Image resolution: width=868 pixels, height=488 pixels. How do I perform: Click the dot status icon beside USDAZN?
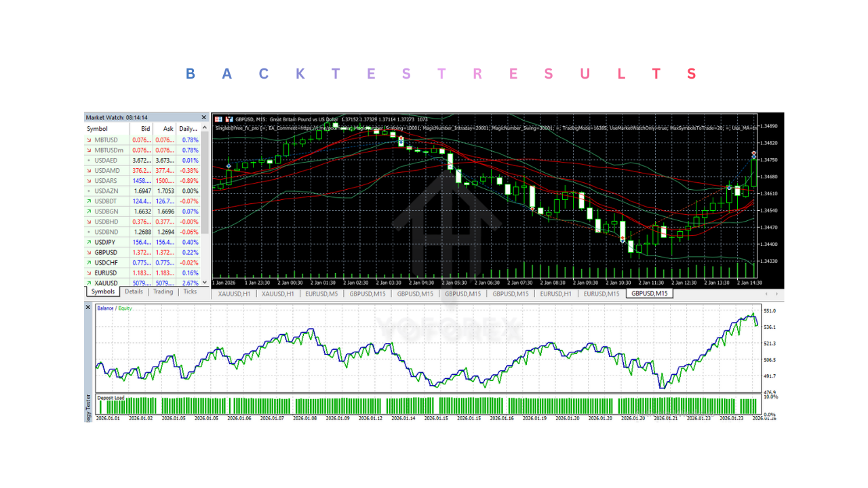[89, 190]
